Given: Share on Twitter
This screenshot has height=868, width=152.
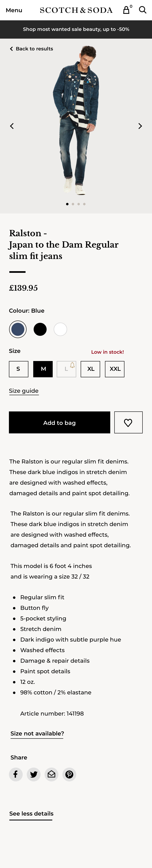Looking at the screenshot, I should [x=34, y=774].
